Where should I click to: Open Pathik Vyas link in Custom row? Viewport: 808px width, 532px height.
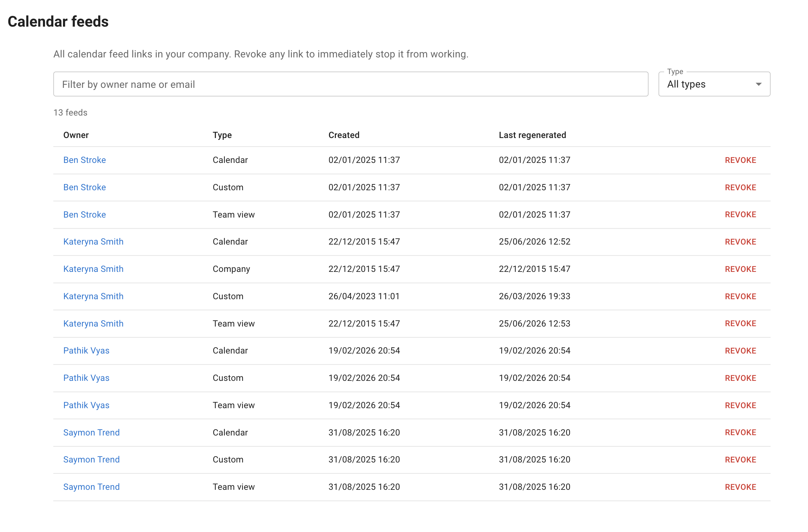point(86,378)
